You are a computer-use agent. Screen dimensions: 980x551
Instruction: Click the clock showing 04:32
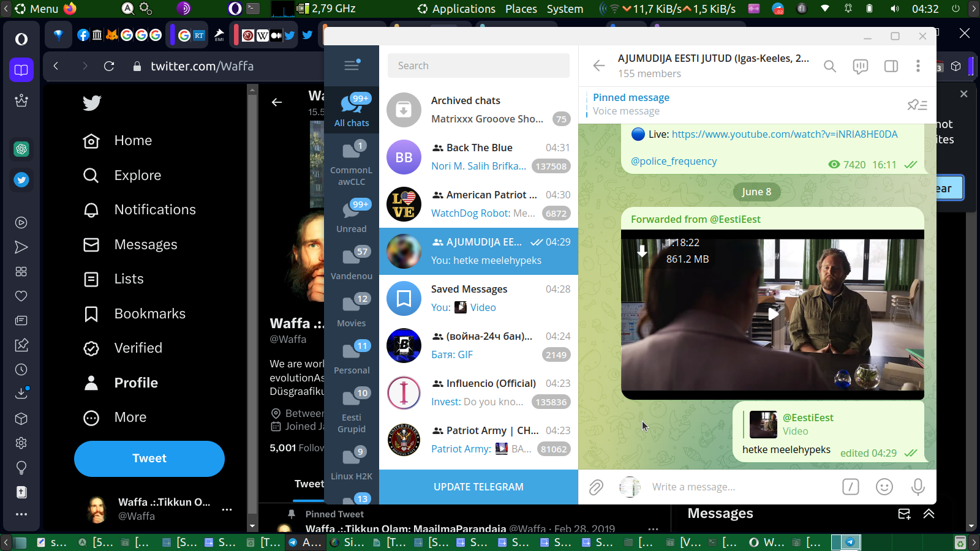coord(925,9)
